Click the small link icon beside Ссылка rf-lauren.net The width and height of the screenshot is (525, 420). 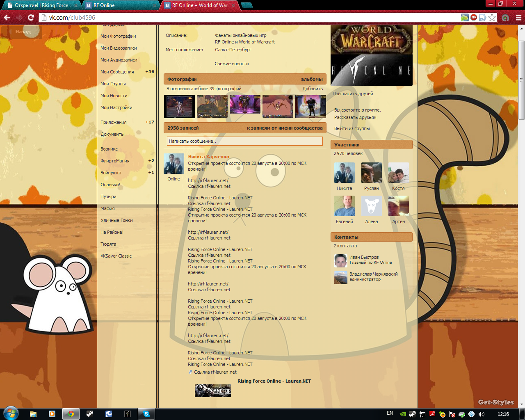click(x=190, y=372)
